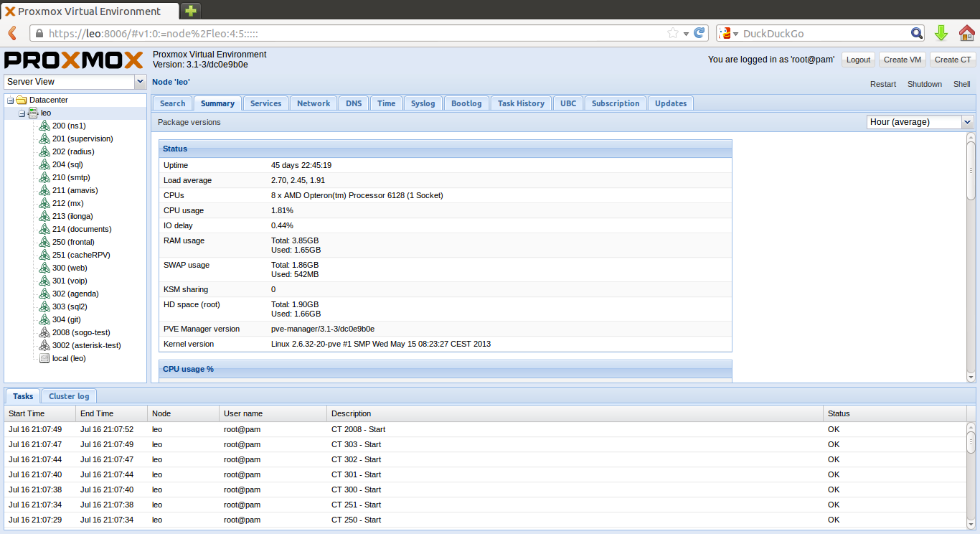
Task: Collapse the leo node tree
Action: click(x=22, y=113)
